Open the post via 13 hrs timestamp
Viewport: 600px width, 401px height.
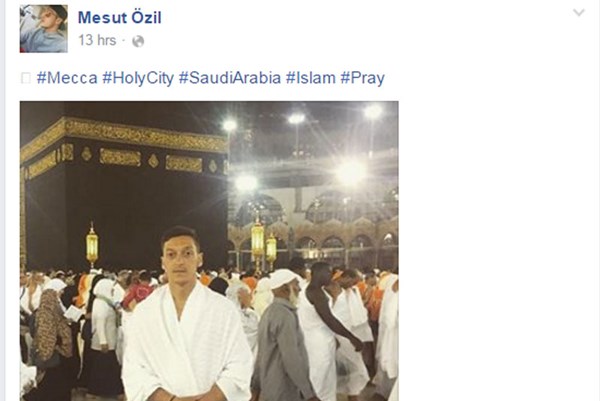point(97,40)
